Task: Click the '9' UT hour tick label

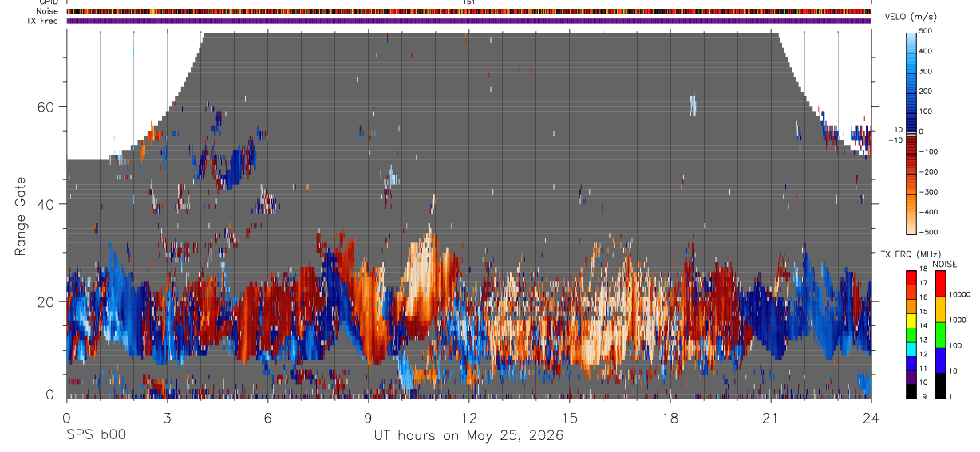Action: pyautogui.click(x=368, y=418)
